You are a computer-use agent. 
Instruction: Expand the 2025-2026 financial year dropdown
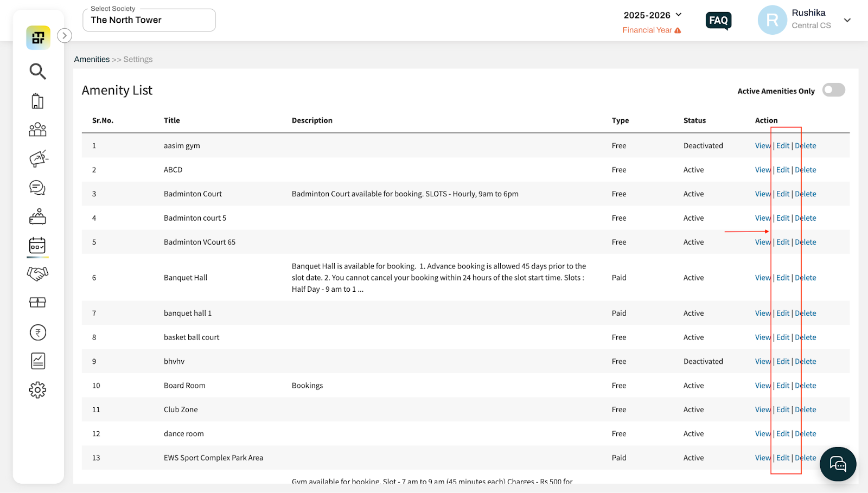coord(653,15)
